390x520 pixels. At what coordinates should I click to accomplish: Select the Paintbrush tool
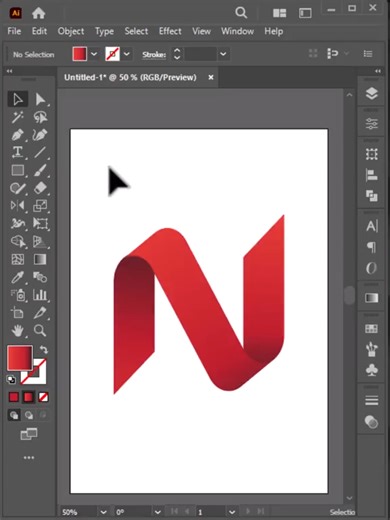click(40, 170)
